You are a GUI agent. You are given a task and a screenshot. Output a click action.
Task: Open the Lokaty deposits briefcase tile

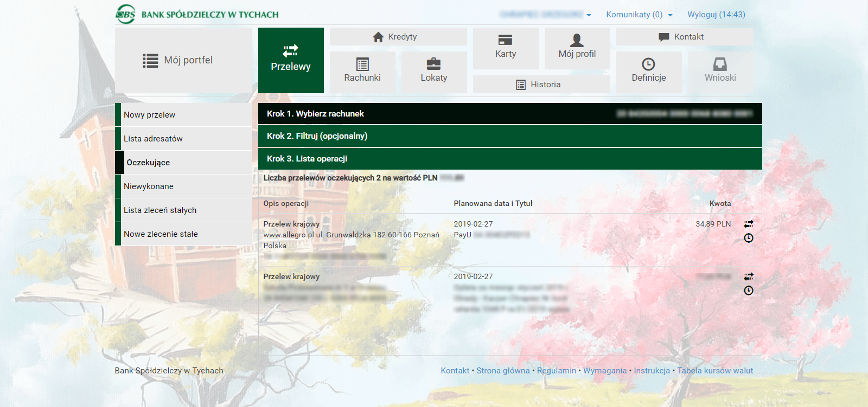[434, 72]
